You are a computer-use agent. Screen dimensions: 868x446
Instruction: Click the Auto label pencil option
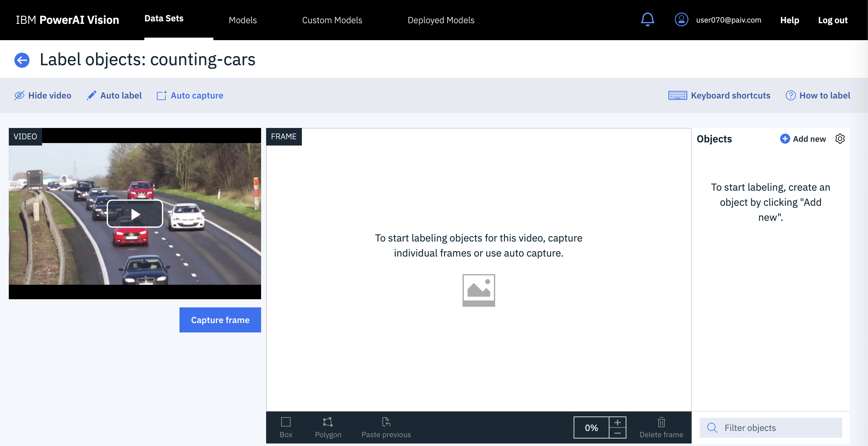114,96
